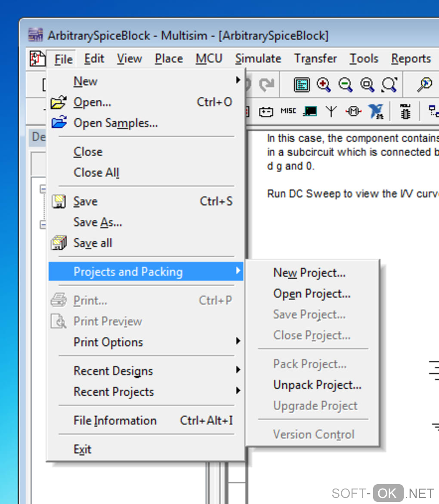Open the File menu
The height and width of the screenshot is (504, 439).
click(63, 59)
